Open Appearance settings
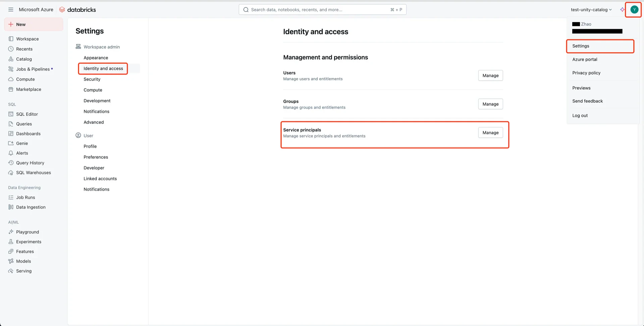Image resolution: width=644 pixels, height=326 pixels. (x=96, y=58)
